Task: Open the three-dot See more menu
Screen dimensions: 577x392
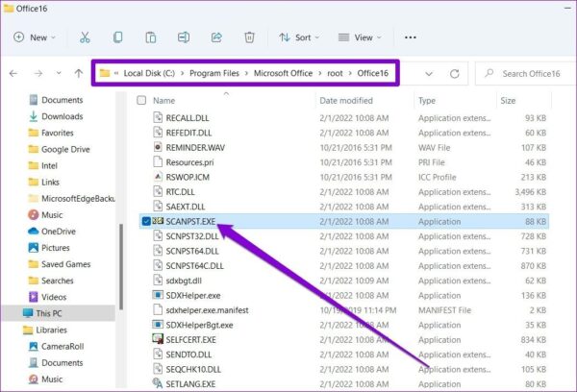Action: [411, 37]
